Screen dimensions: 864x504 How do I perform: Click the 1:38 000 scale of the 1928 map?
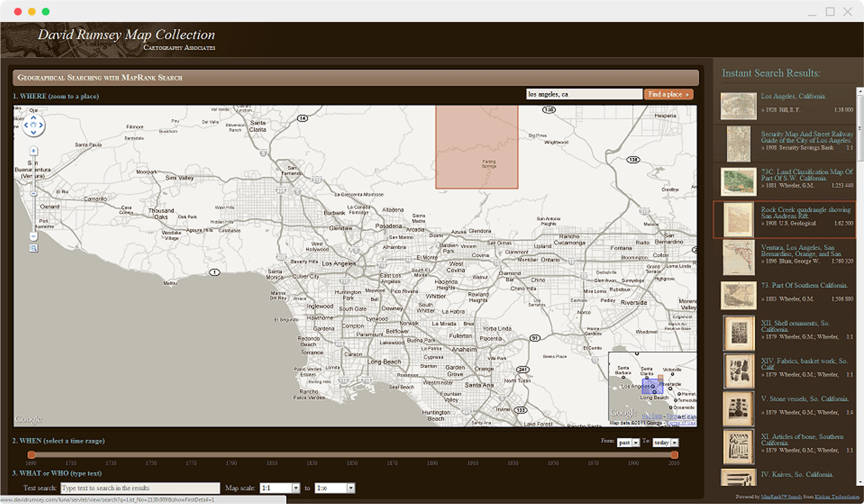[x=843, y=110]
